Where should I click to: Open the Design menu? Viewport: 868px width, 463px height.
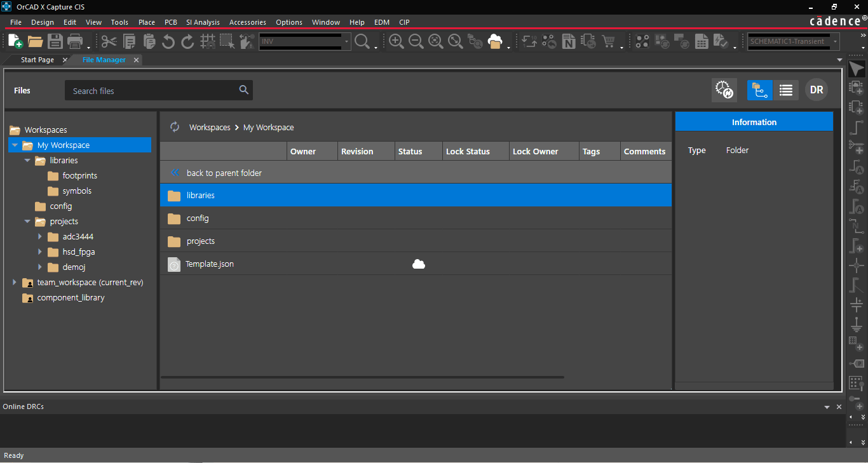point(43,22)
